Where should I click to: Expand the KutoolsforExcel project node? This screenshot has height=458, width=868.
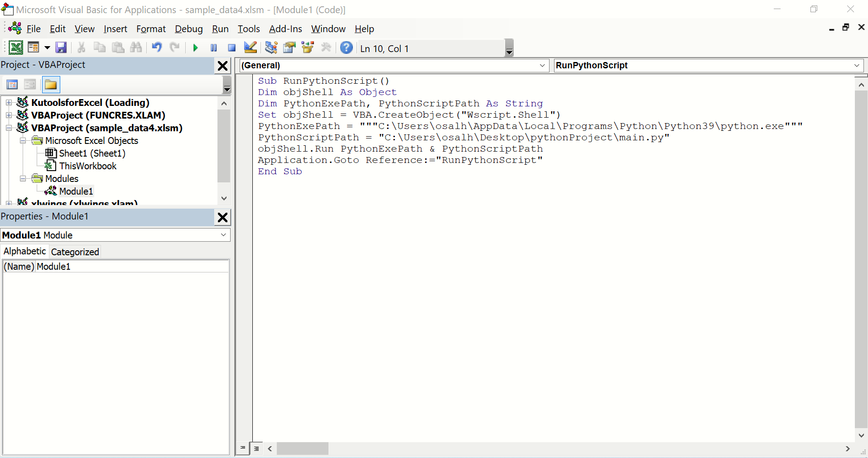(9, 103)
